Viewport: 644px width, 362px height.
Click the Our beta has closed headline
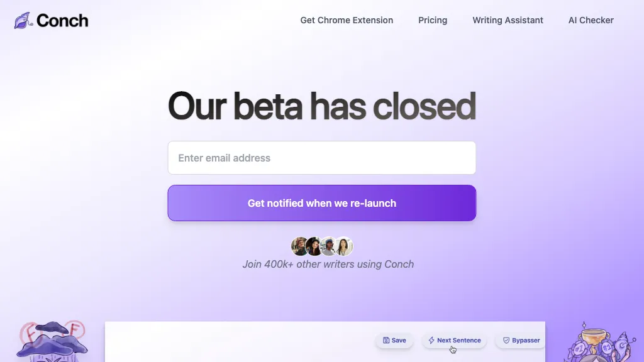(321, 106)
